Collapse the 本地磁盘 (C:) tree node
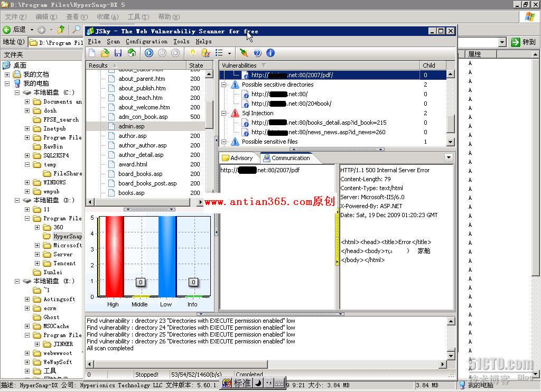This screenshot has width=541, height=392. click(x=17, y=92)
